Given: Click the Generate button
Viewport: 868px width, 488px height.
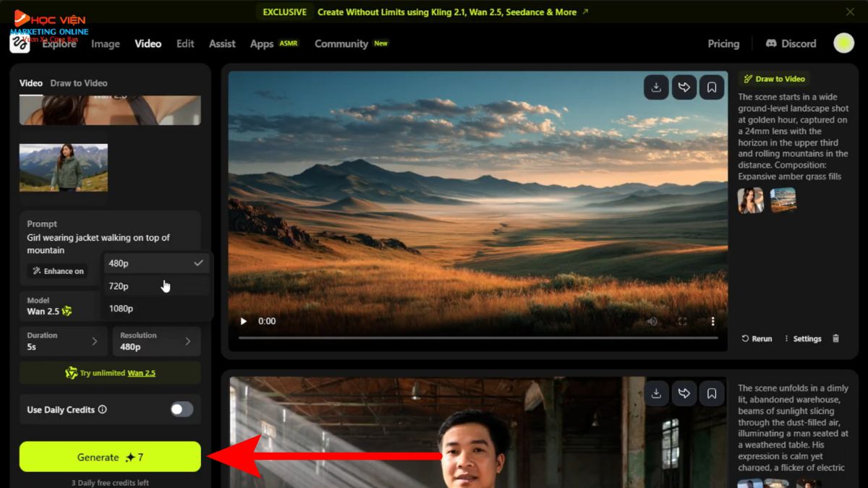Looking at the screenshot, I should click(x=110, y=457).
